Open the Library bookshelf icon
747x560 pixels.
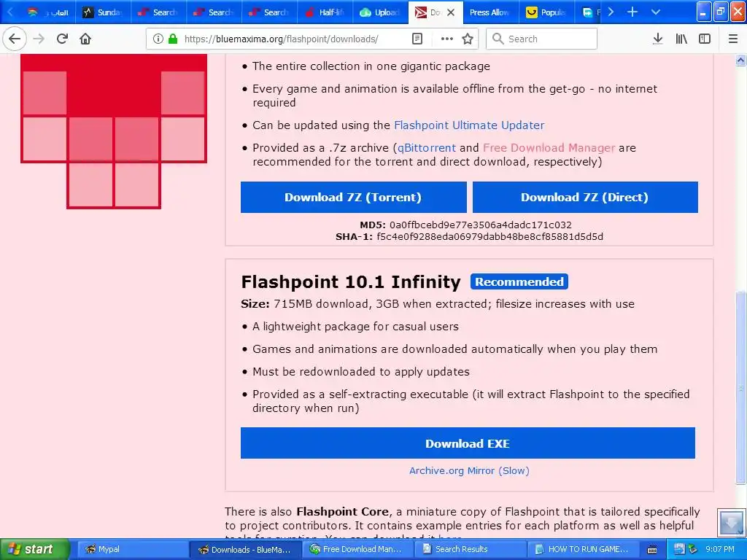681,39
